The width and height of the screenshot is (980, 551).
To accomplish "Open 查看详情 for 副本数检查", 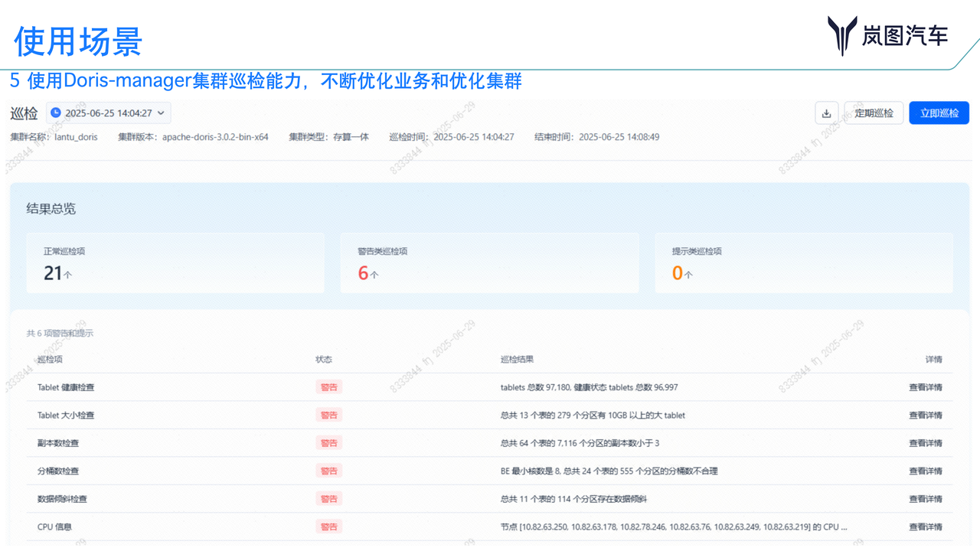I will pos(926,443).
